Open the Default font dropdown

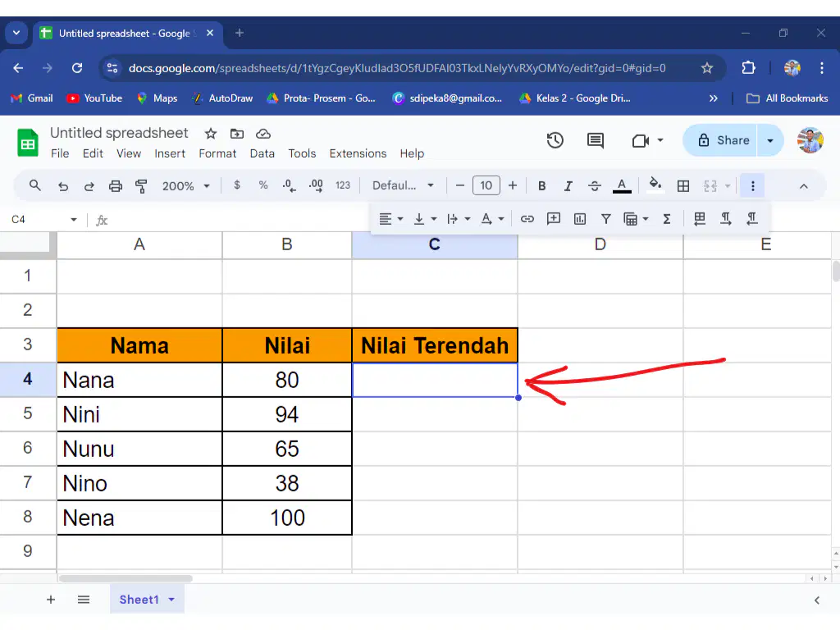pos(403,185)
